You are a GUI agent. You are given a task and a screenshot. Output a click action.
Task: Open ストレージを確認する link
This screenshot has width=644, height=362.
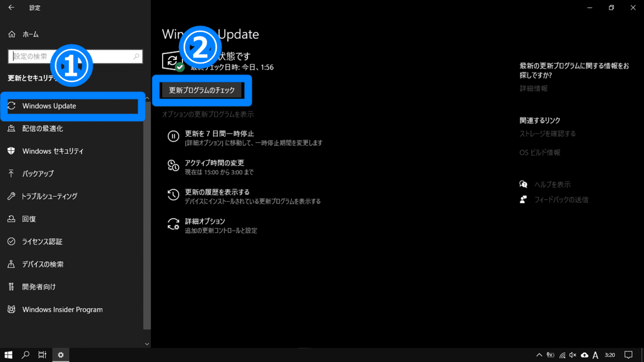point(547,134)
